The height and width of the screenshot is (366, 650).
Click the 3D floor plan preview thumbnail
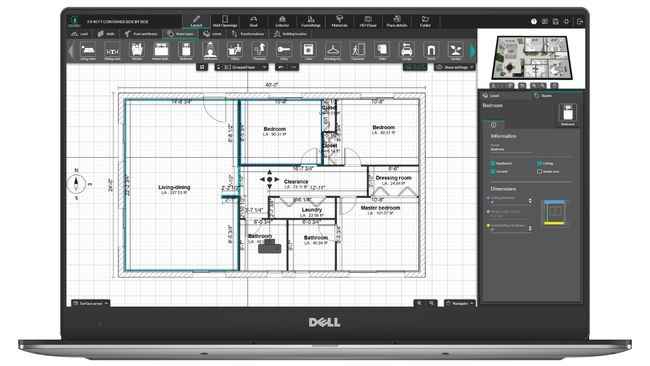point(531,57)
